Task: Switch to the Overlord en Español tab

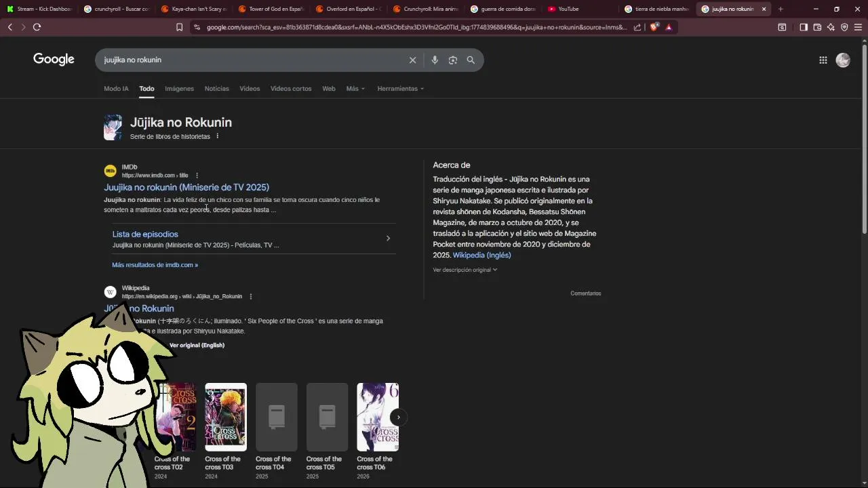Action: pyautogui.click(x=349, y=9)
